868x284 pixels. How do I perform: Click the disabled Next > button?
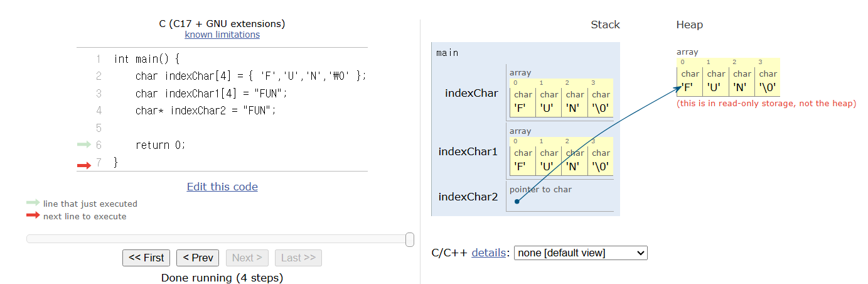(x=247, y=258)
